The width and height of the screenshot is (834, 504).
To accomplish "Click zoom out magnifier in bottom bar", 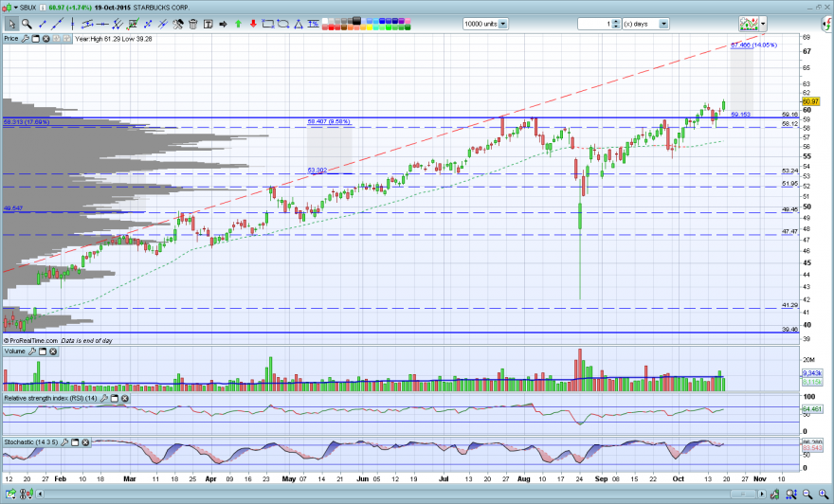I will click(807, 494).
